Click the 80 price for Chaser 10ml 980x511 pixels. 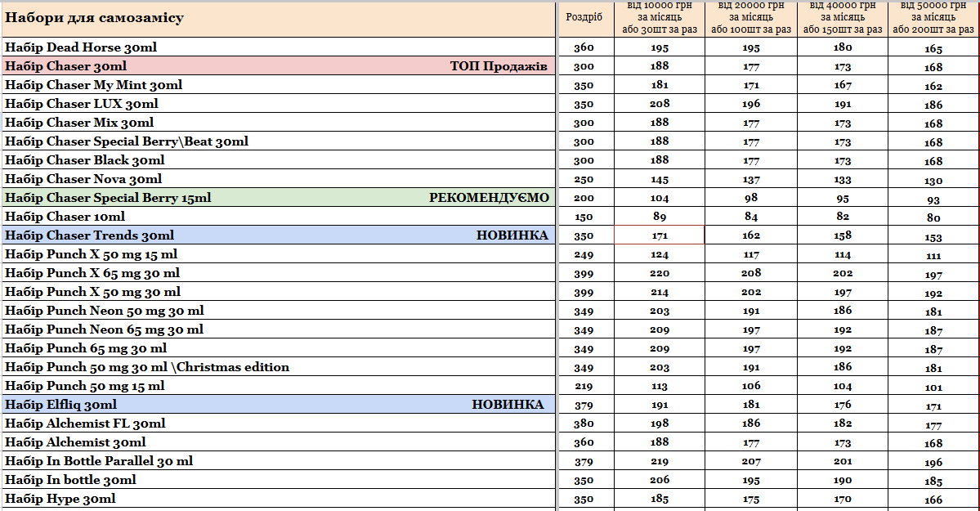click(x=933, y=217)
